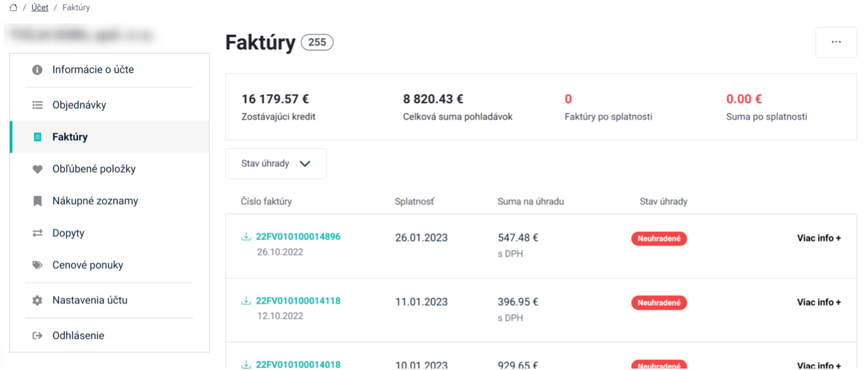Click the bookmark icon for Nákupné zoznamy
Screen dimensions: 868x370
tap(37, 201)
